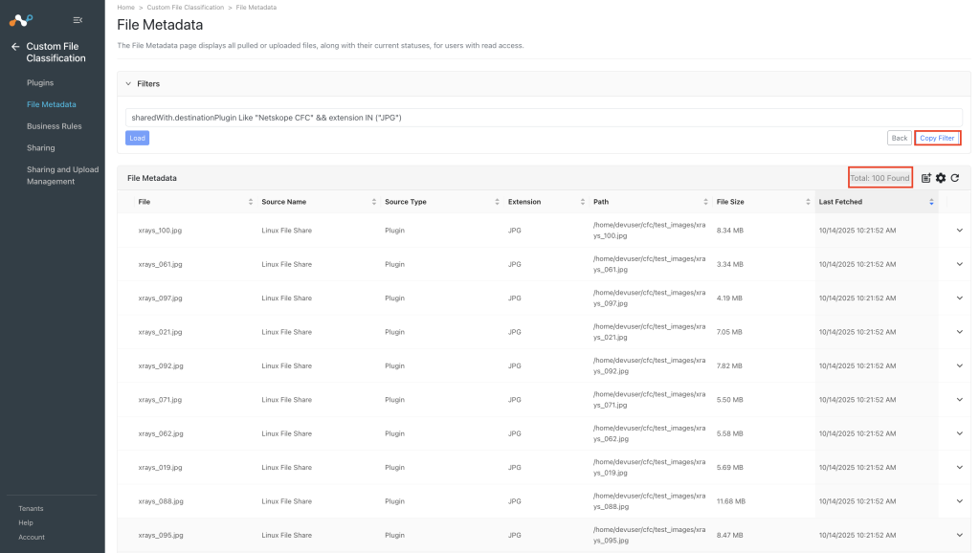980x553 pixels.
Task: Sort table by Source Name column
Action: pos(374,202)
